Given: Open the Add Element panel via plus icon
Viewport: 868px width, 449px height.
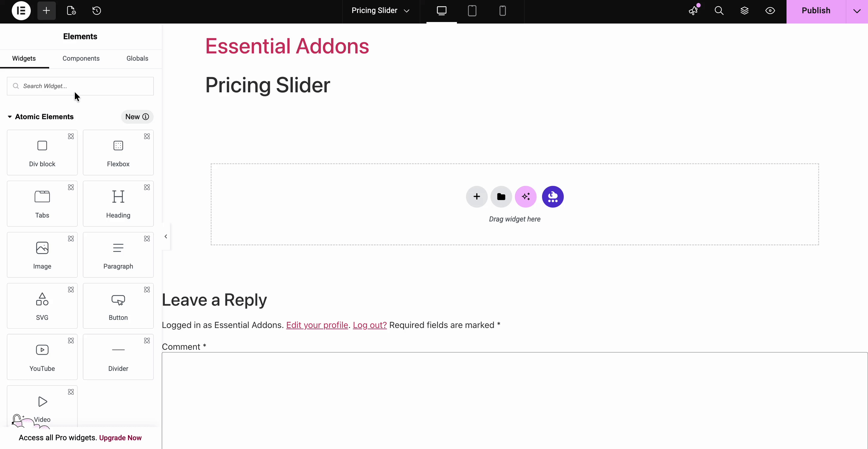Looking at the screenshot, I should tap(46, 11).
